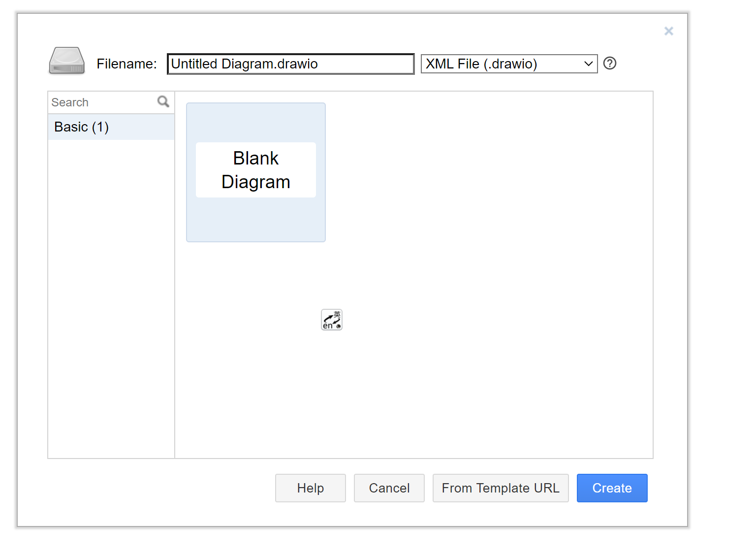
Task: Close the new diagram dialog
Action: (x=668, y=31)
